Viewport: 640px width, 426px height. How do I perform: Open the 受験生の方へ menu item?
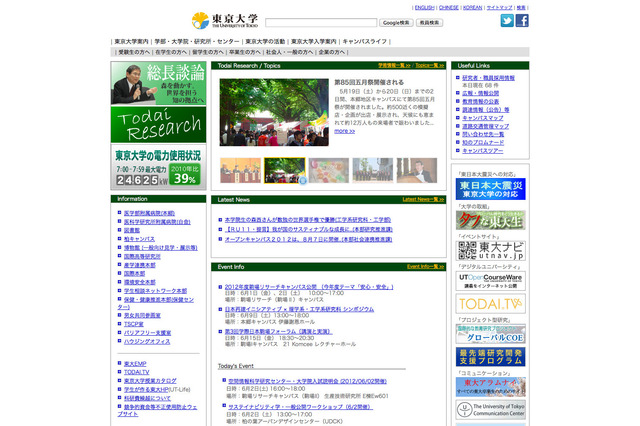click(x=134, y=52)
